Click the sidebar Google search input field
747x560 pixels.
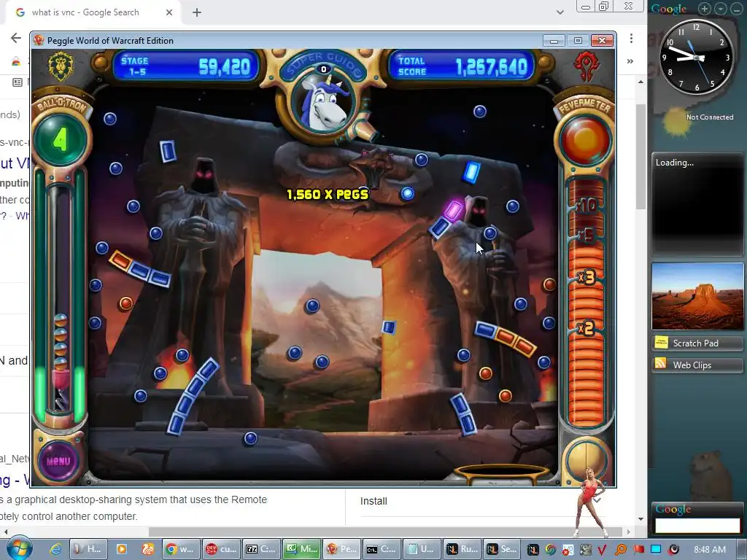[x=697, y=525]
